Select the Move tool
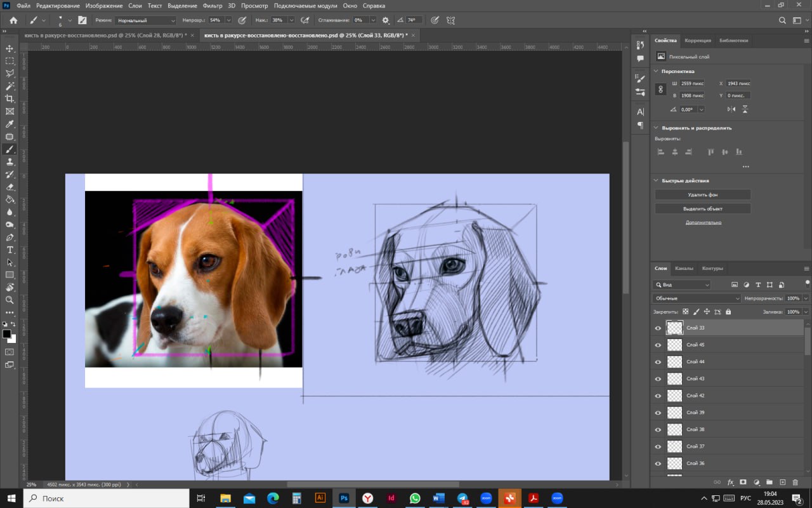Viewport: 812px width, 508px height. point(10,48)
